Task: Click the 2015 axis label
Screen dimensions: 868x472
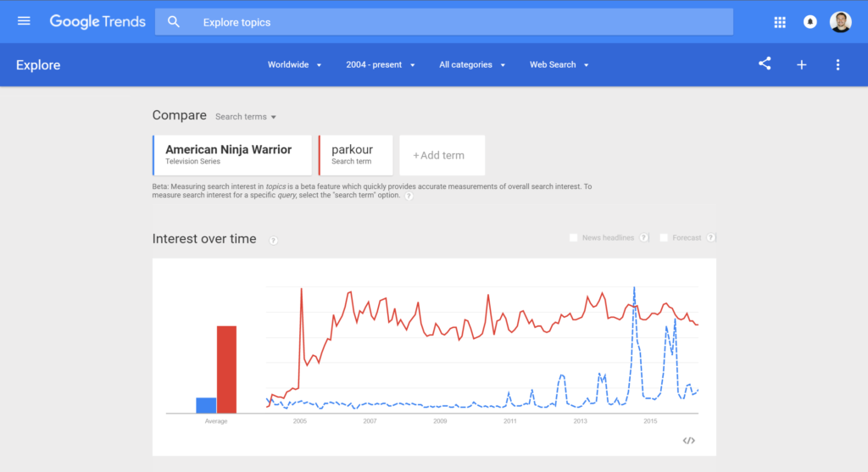Action: point(650,421)
